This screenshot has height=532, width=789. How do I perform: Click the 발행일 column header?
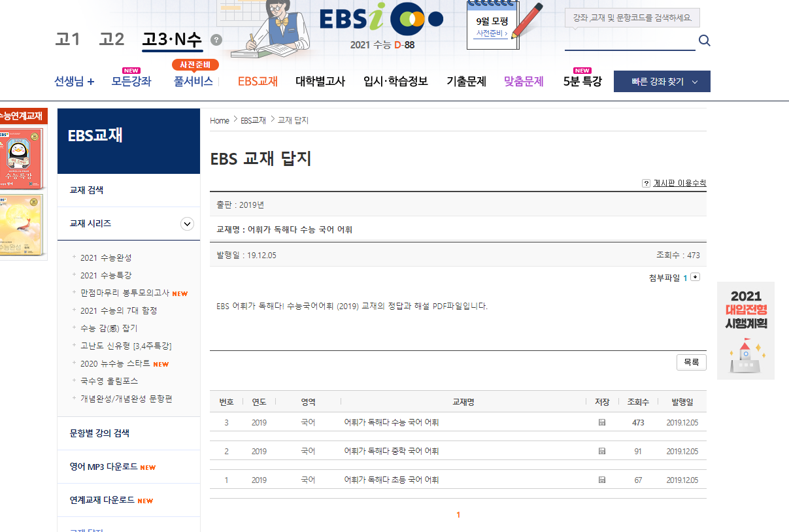pyautogui.click(x=682, y=402)
